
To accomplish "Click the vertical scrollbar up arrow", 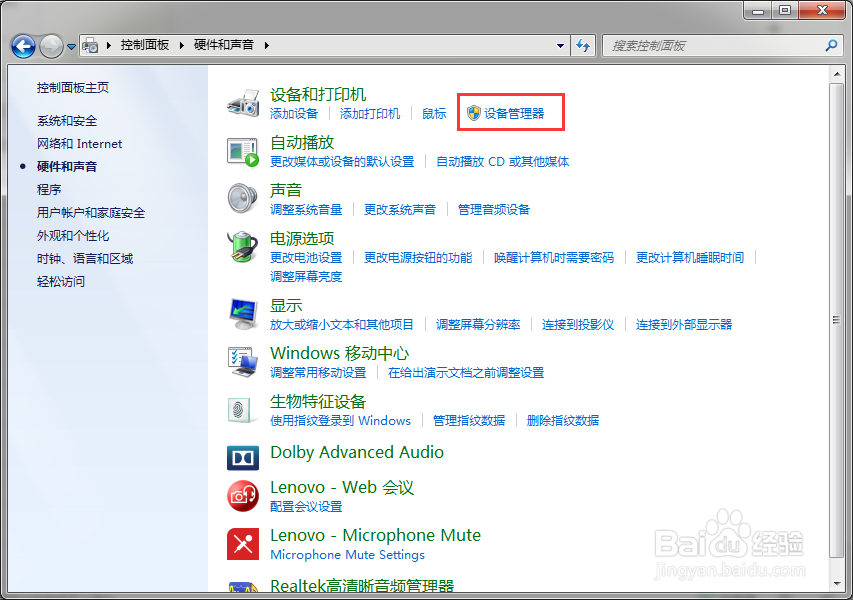I will [x=837, y=74].
